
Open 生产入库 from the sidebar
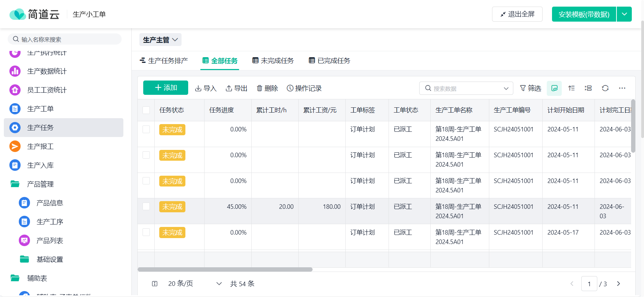pyautogui.click(x=63, y=165)
